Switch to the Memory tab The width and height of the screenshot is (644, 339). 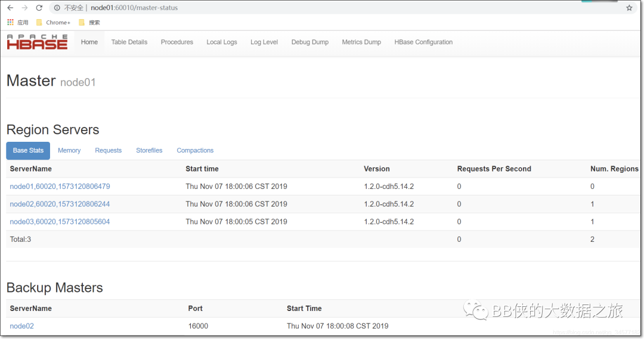coord(69,150)
